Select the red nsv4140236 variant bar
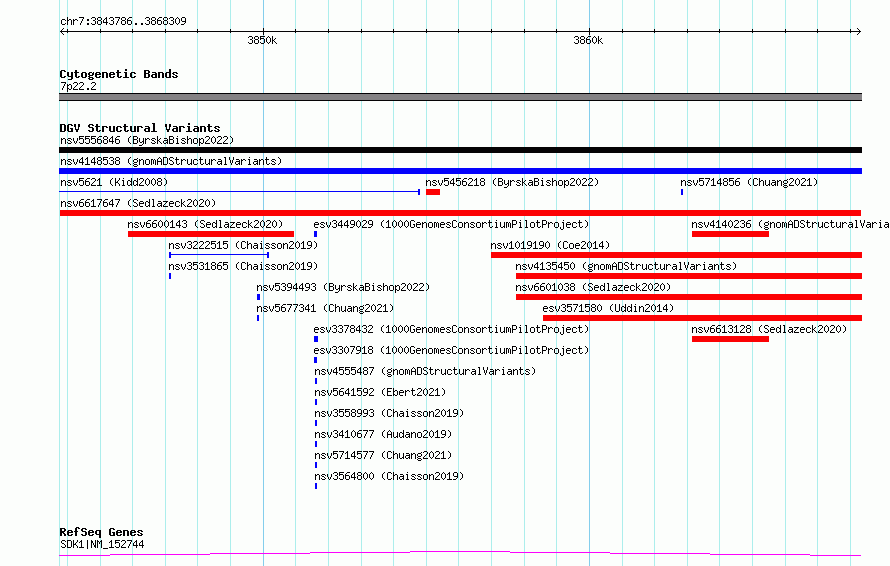The image size is (890, 566). click(731, 234)
